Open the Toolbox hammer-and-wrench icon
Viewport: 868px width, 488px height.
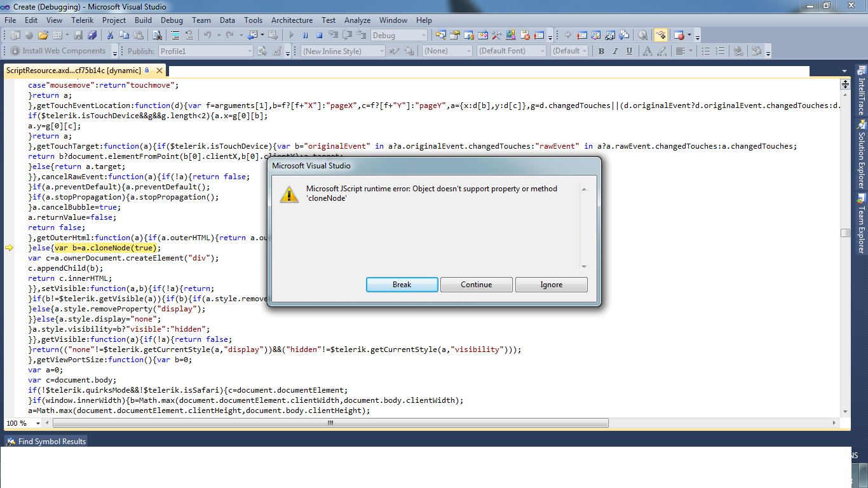coord(497,36)
